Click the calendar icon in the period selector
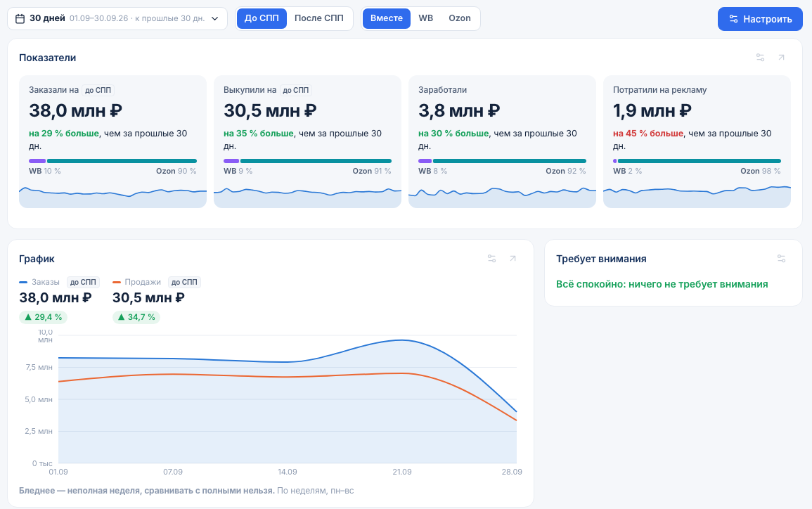The height and width of the screenshot is (509, 812). 20,19
